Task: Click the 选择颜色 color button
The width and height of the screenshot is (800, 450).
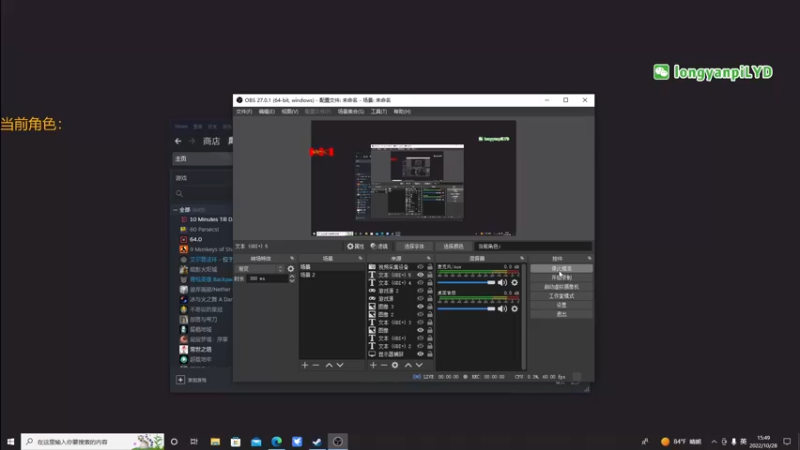Action: (454, 246)
